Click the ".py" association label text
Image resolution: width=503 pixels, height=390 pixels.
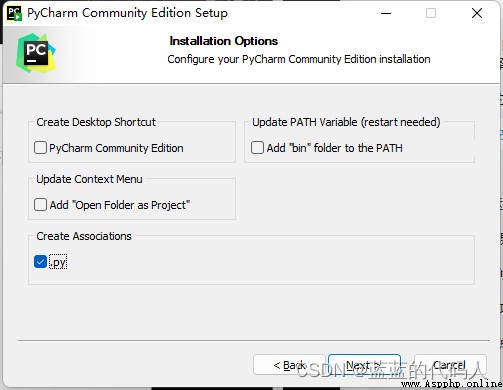point(58,262)
